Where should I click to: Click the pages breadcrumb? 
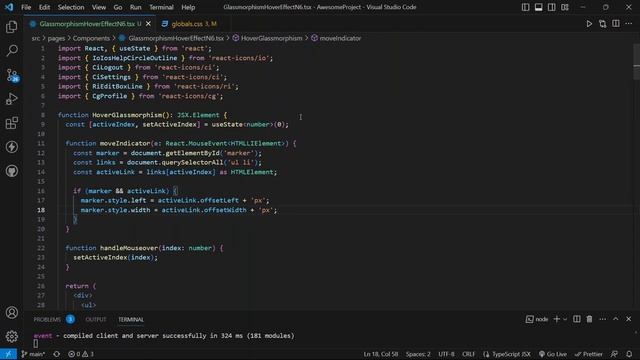coord(56,38)
